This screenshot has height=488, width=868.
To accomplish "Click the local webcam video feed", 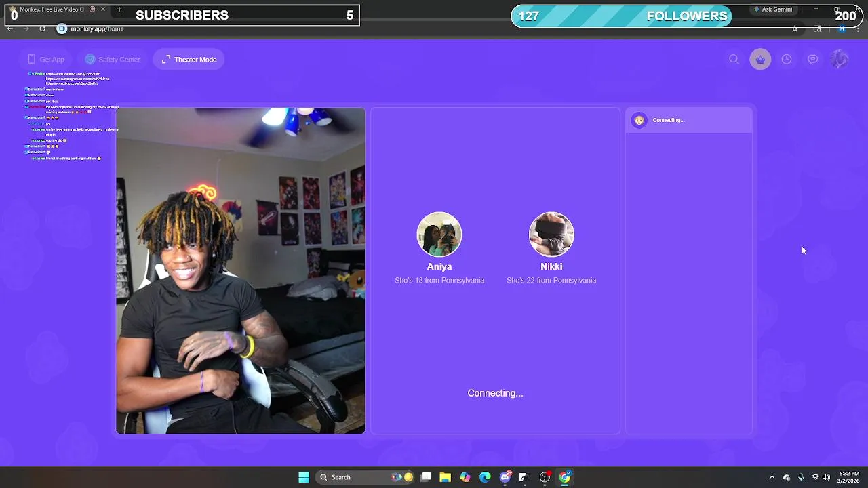I will [240, 270].
